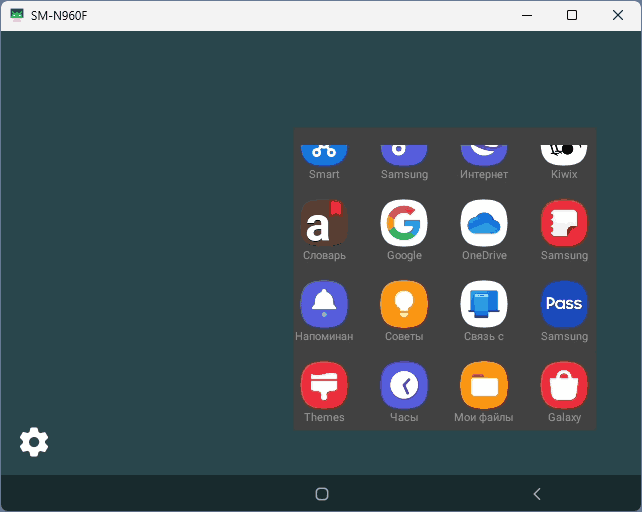Minimize the SM-N960F window

tap(527, 15)
